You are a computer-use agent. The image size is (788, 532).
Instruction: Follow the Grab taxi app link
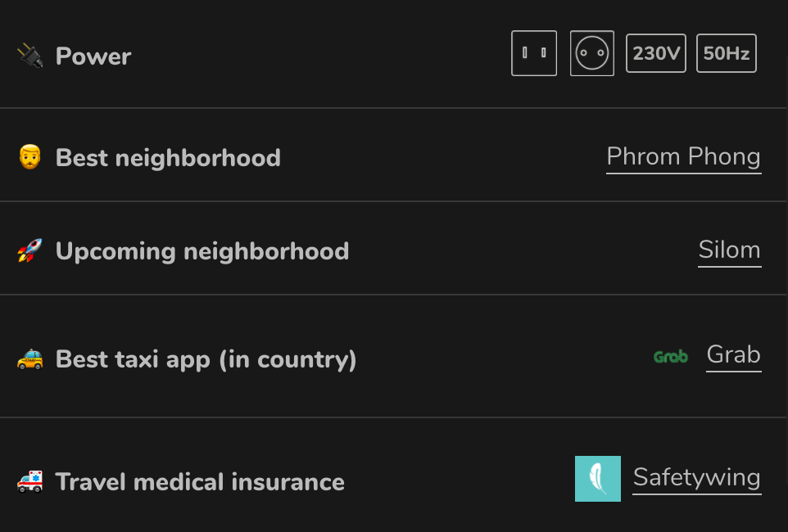[734, 354]
